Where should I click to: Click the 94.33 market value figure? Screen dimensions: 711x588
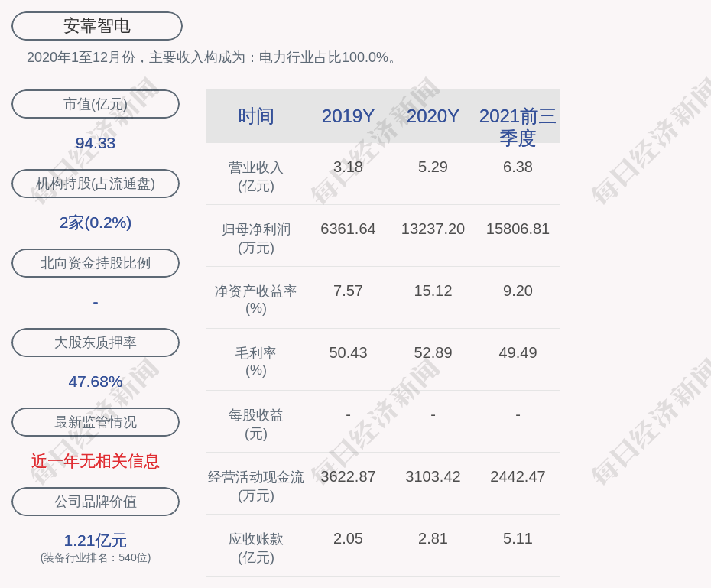96,143
